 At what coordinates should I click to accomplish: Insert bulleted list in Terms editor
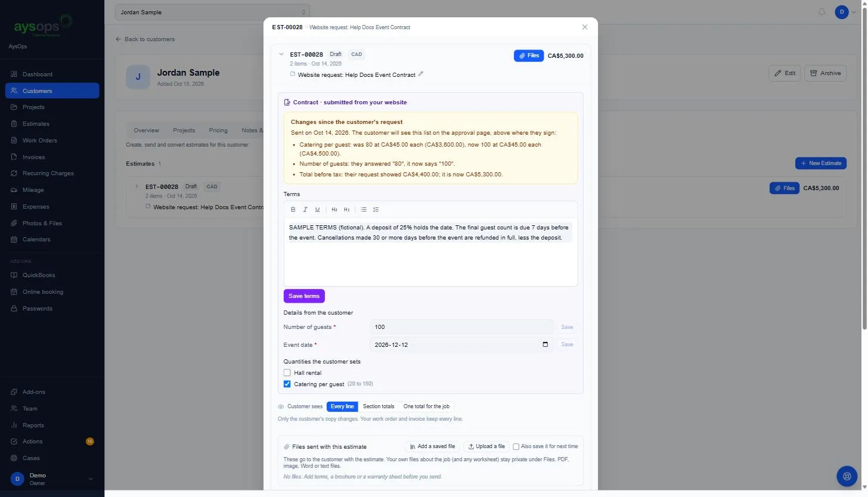tap(364, 210)
